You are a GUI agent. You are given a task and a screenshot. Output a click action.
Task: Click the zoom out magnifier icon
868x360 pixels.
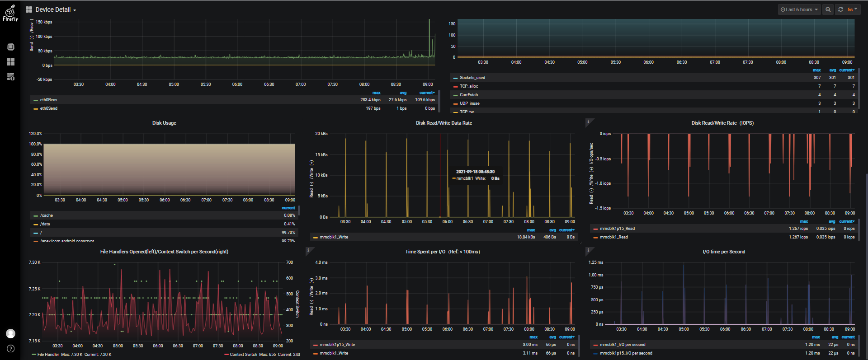(828, 9)
